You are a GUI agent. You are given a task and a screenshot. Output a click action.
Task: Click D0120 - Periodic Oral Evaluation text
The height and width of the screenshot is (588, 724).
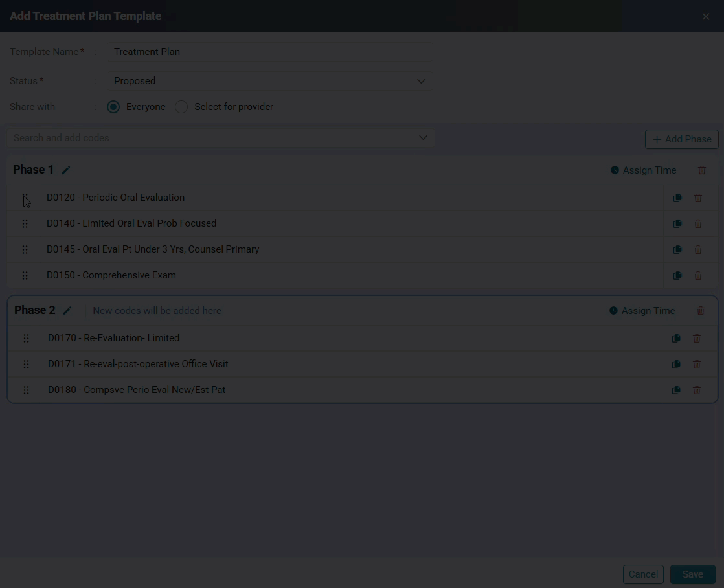pos(115,198)
